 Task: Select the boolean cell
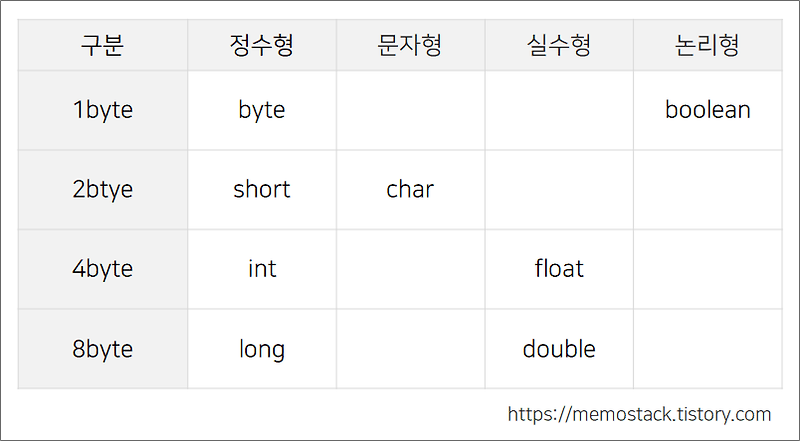(708, 110)
